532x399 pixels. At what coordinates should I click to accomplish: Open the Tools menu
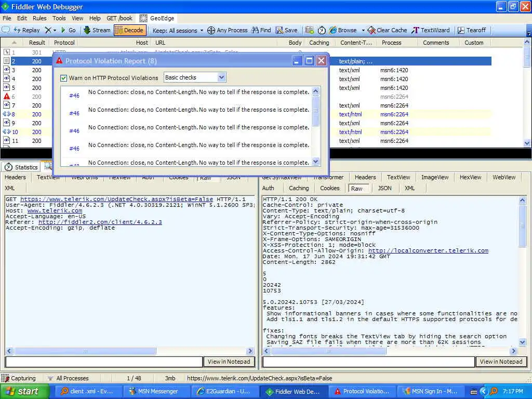59,18
